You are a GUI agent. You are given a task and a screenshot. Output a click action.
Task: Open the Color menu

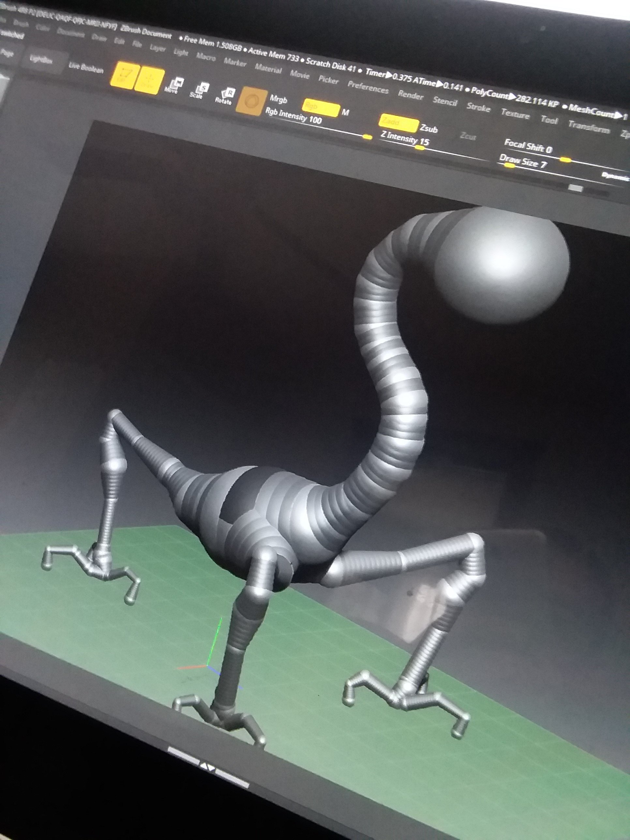(x=43, y=28)
